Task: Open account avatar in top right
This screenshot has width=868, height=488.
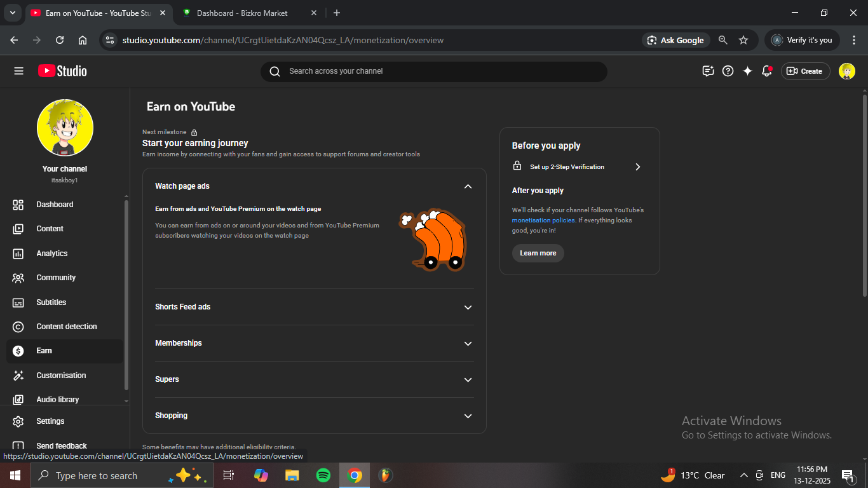Action: tap(846, 71)
